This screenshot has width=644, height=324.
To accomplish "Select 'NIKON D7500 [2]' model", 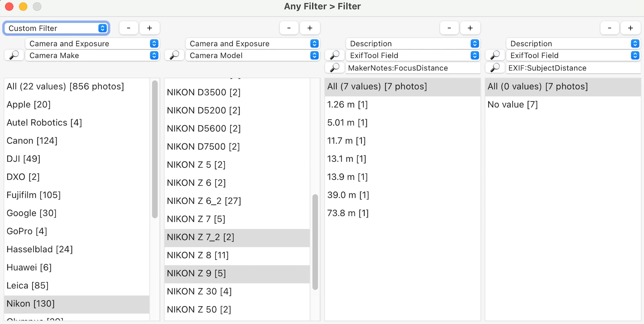I will click(x=237, y=147).
